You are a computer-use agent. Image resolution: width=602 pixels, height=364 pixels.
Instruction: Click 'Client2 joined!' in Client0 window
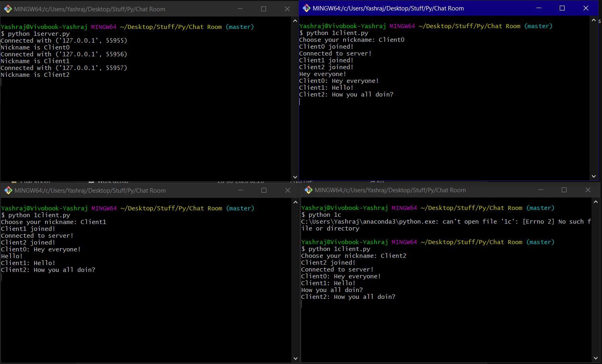pos(326,67)
